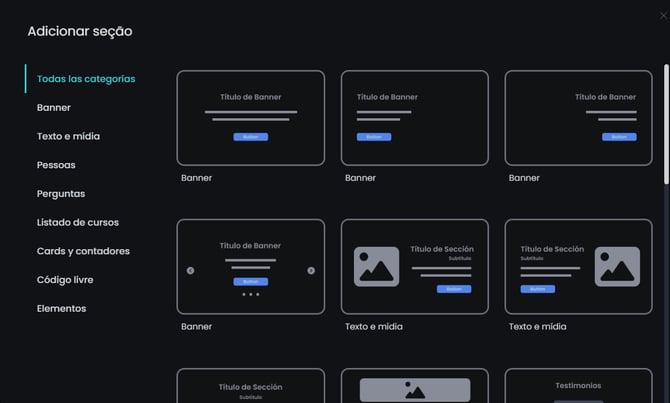Viewport: 670px width, 403px height.
Task: Select the Testimonios section template
Action: pyautogui.click(x=579, y=385)
